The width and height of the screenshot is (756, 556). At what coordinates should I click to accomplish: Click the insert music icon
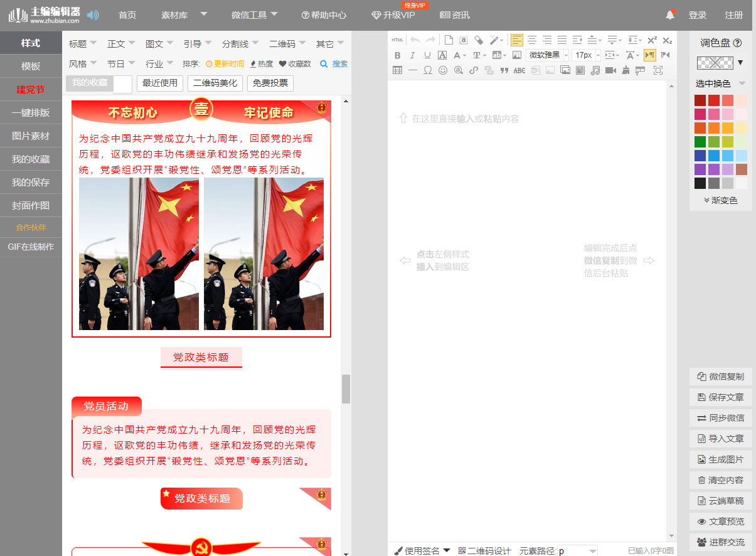[x=594, y=71]
